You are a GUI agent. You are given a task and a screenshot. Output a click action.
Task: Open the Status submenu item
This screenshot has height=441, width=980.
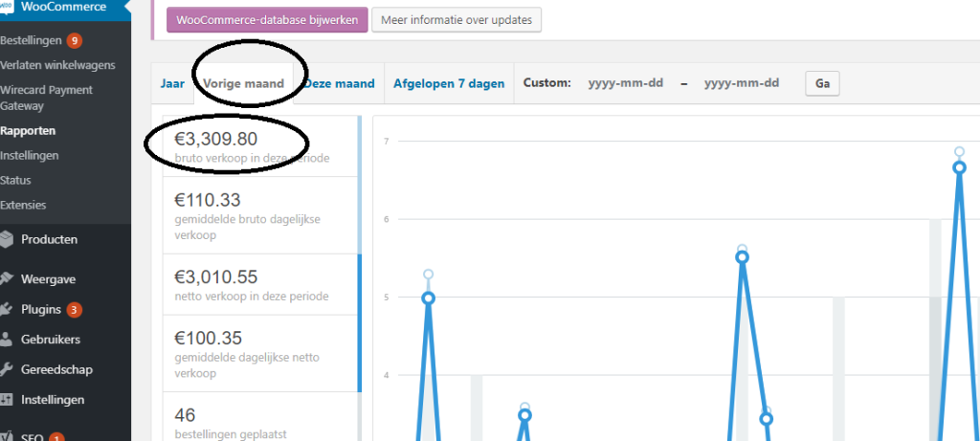(x=15, y=181)
